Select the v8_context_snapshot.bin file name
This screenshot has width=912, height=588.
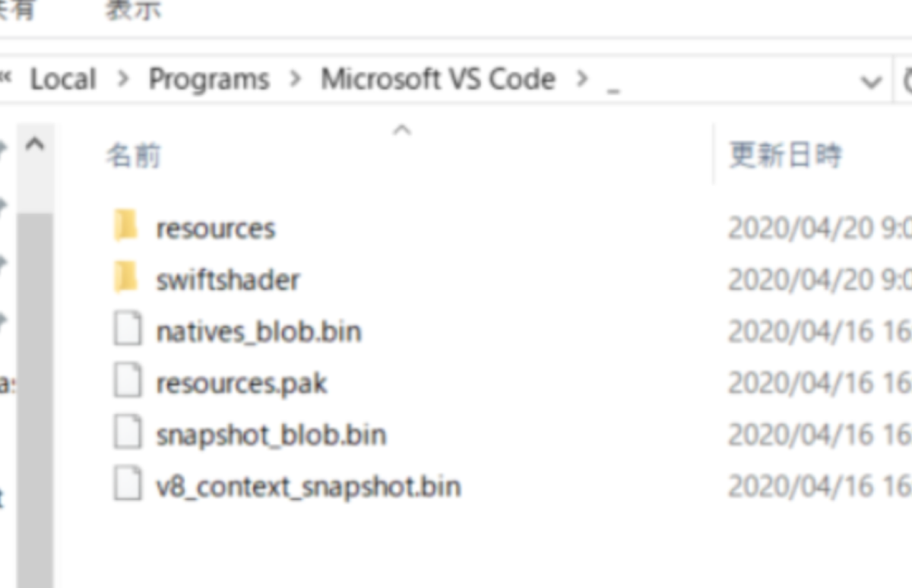click(x=309, y=486)
